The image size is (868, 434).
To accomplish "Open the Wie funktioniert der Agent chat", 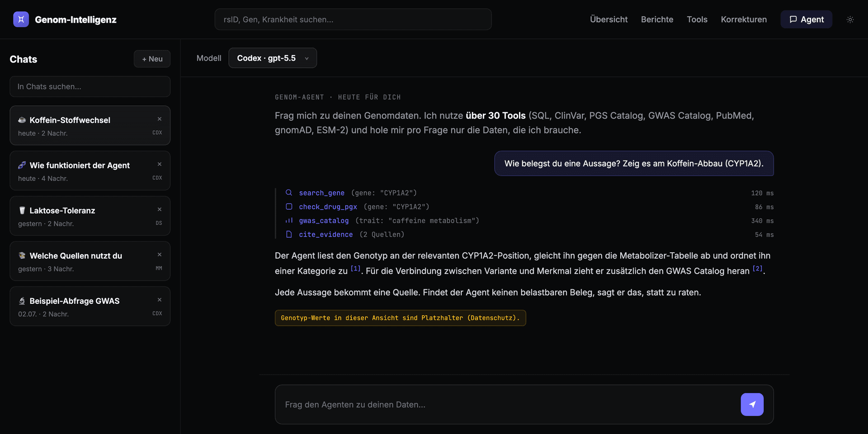I will (90, 170).
